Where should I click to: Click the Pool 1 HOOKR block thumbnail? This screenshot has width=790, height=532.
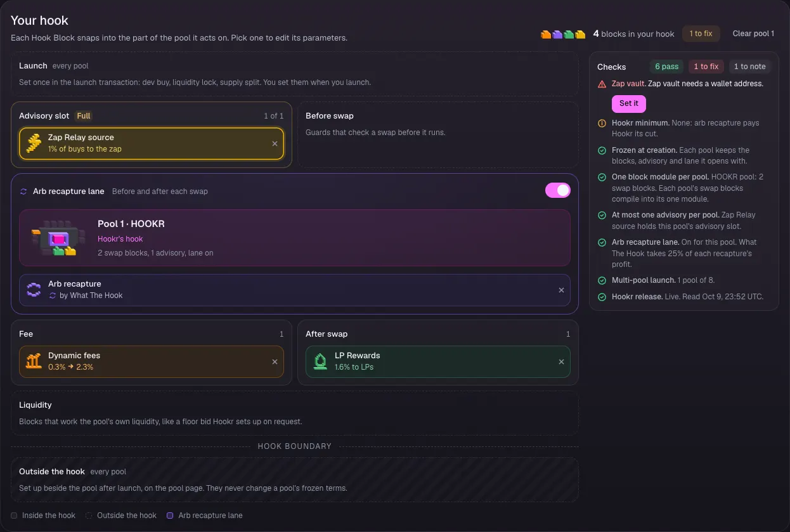tap(54, 238)
